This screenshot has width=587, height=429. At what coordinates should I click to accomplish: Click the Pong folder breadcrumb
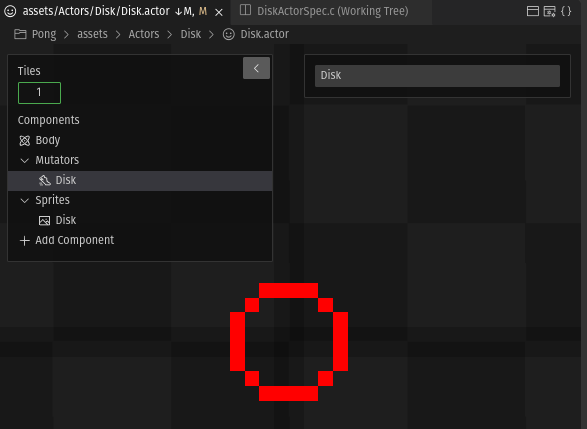(35, 34)
